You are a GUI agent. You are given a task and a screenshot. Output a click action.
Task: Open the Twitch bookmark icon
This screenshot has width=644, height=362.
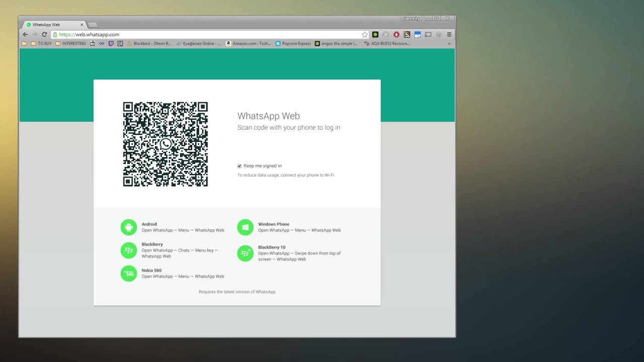(111, 44)
